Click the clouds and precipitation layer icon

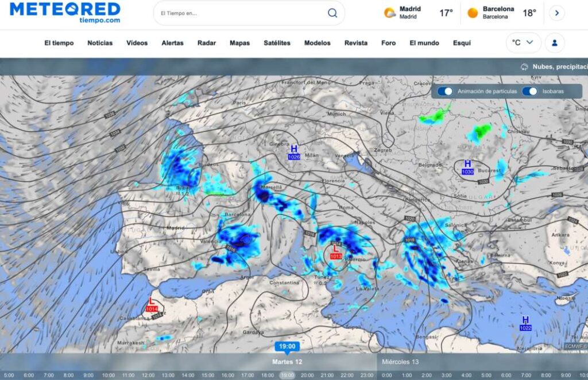pyautogui.click(x=524, y=67)
